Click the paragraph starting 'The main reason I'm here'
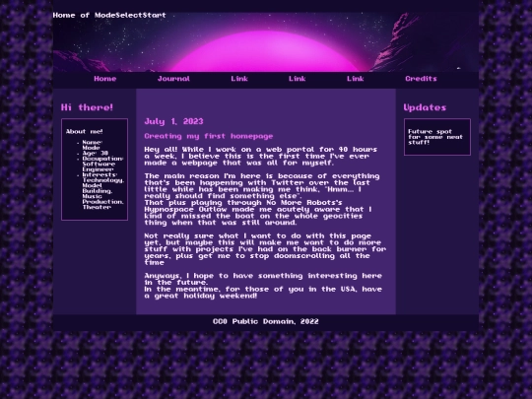The width and height of the screenshot is (532, 399). (262, 199)
